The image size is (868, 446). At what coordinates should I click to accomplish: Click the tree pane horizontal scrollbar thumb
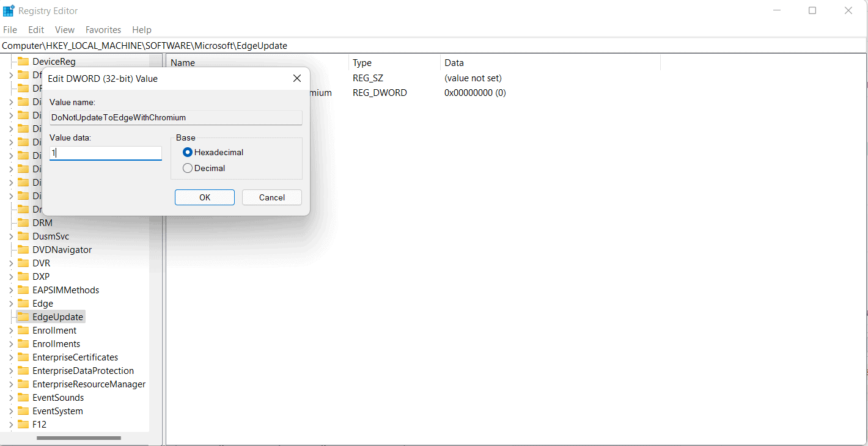pos(79,437)
